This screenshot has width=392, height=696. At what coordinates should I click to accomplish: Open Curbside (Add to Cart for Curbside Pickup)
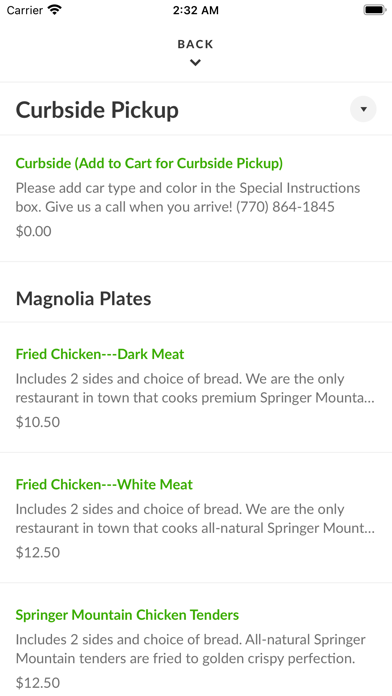pyautogui.click(x=149, y=163)
